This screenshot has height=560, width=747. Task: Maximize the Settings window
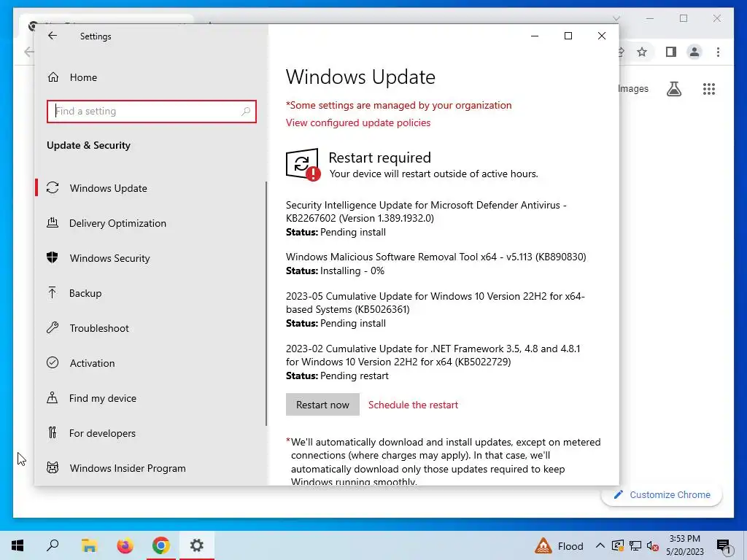click(568, 36)
